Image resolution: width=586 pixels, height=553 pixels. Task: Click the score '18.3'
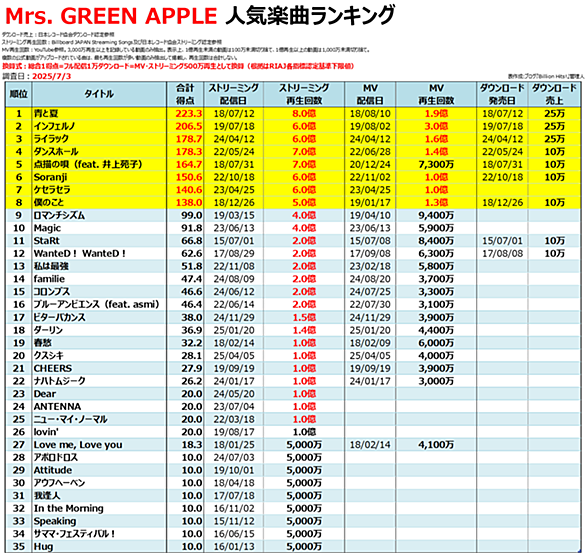(192, 445)
